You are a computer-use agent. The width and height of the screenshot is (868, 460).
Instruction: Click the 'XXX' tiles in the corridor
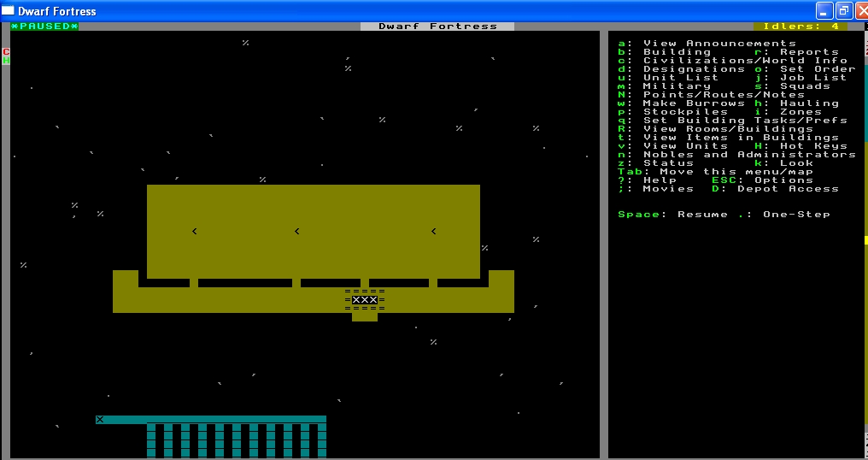coord(365,300)
